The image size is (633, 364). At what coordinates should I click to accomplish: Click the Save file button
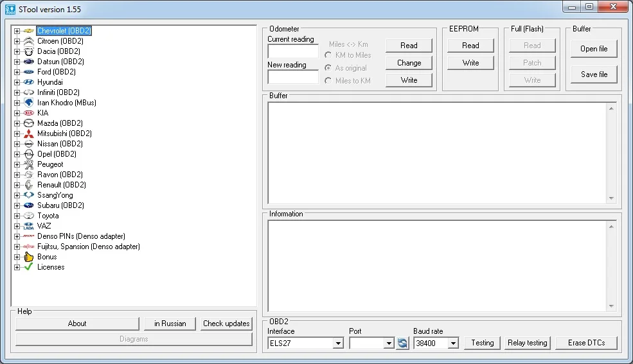(x=594, y=74)
